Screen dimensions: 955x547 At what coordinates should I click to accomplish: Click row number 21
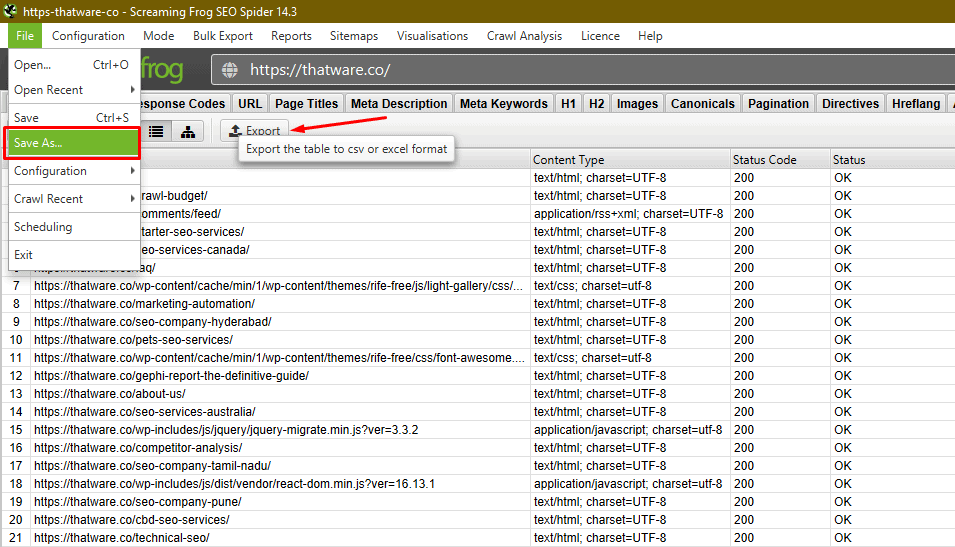16,537
